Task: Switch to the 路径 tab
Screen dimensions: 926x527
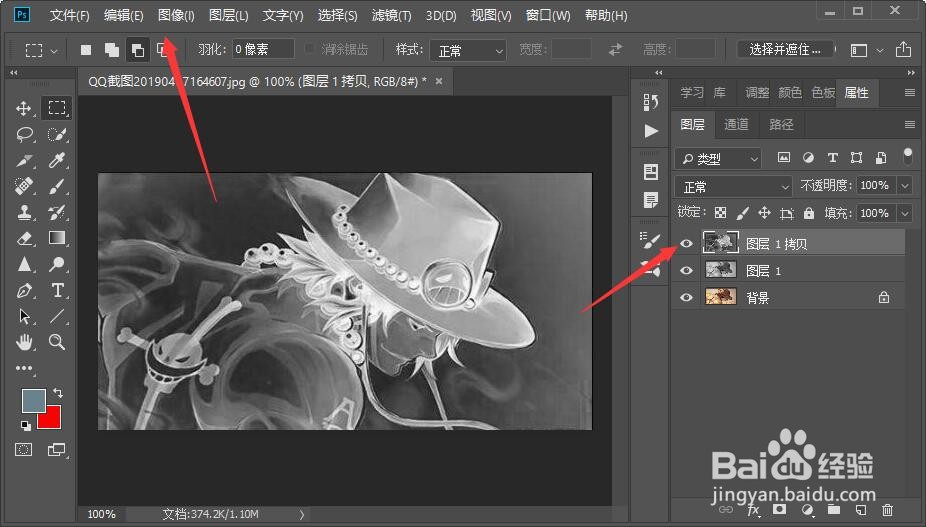Action: (x=781, y=124)
